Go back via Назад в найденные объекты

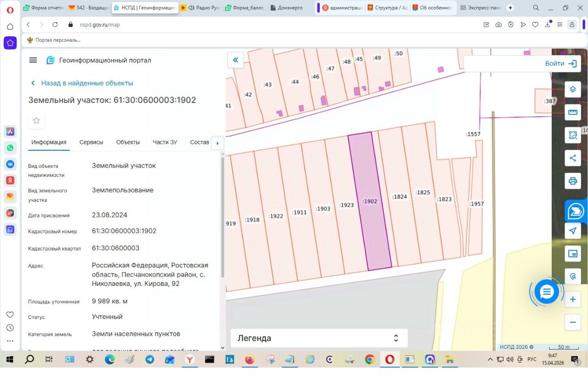click(82, 83)
